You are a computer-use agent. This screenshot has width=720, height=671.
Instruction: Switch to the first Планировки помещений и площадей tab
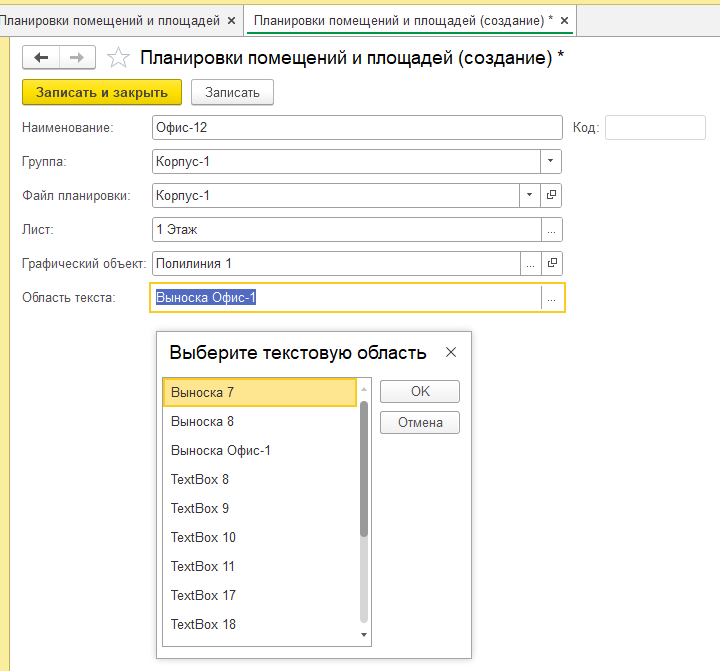coord(110,20)
